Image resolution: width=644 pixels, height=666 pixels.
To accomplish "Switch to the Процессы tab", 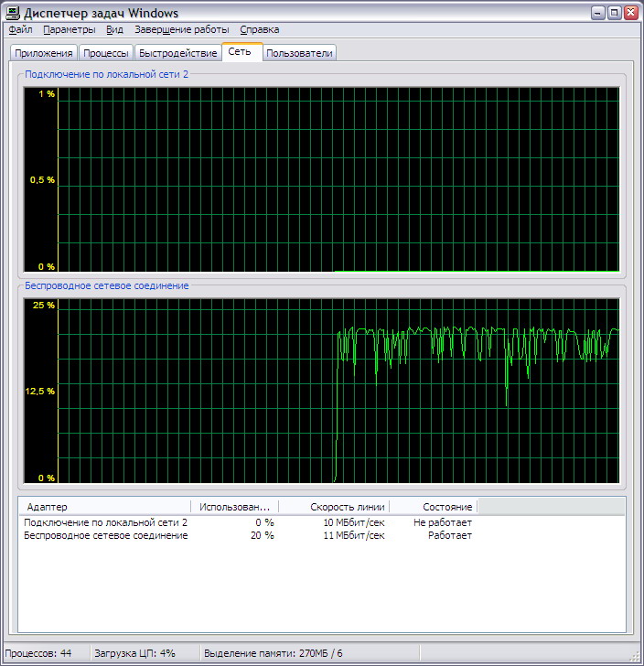I will click(106, 53).
